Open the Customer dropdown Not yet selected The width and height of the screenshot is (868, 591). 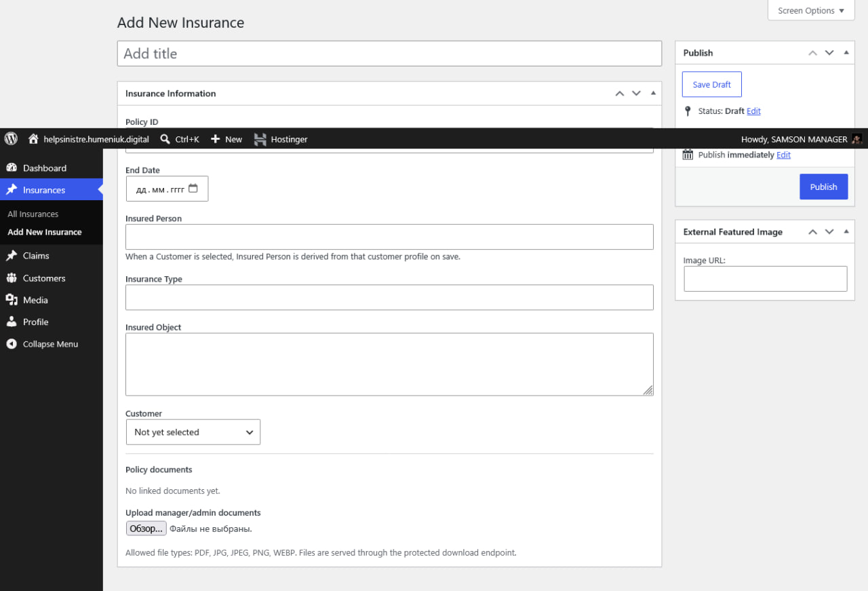[193, 432]
